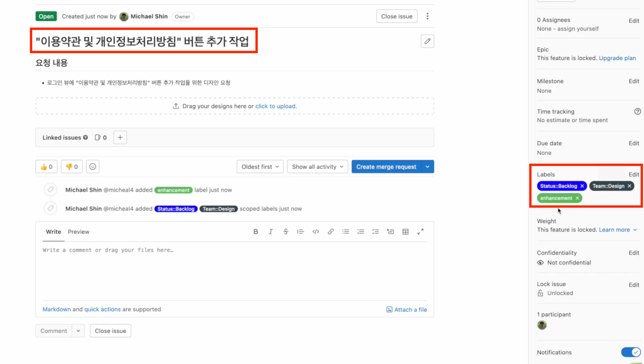Viewport: 644px width, 364px height.
Task: Insert a code block in the comment
Action: coord(315,231)
